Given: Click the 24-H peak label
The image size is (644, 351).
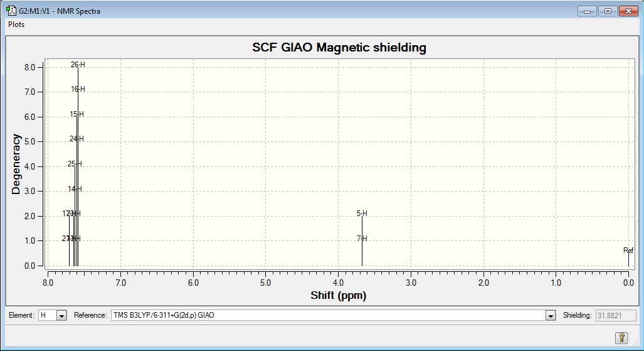Looking at the screenshot, I should pyautogui.click(x=77, y=139).
